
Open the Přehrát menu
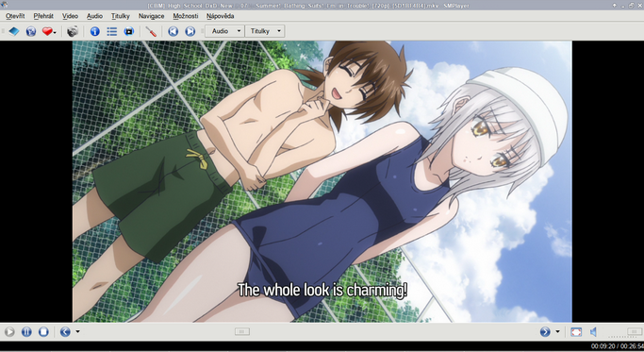pyautogui.click(x=43, y=16)
